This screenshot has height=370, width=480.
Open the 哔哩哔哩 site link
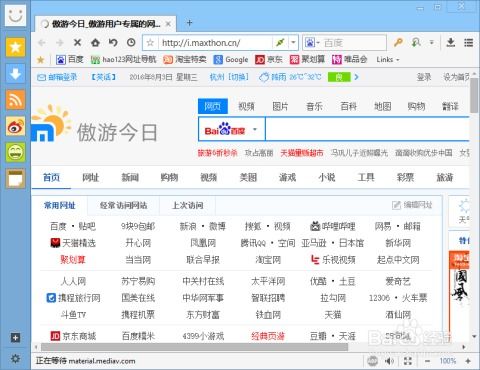[x=333, y=227]
